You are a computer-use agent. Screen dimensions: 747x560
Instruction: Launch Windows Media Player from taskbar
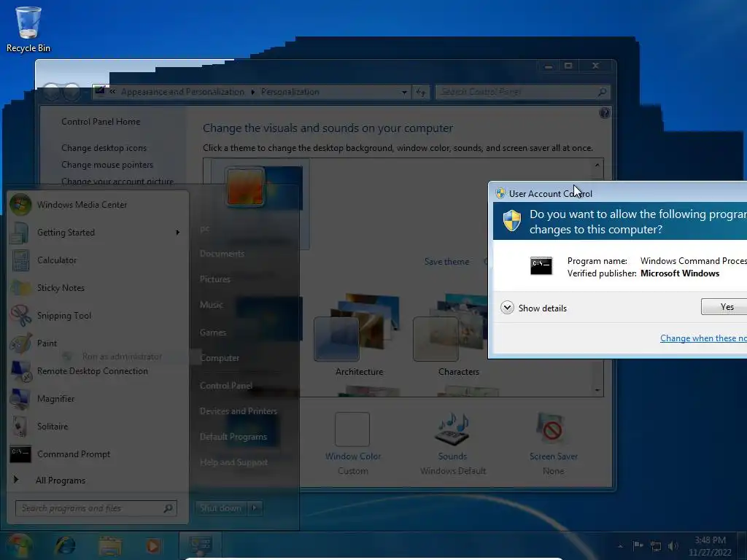coord(153,545)
